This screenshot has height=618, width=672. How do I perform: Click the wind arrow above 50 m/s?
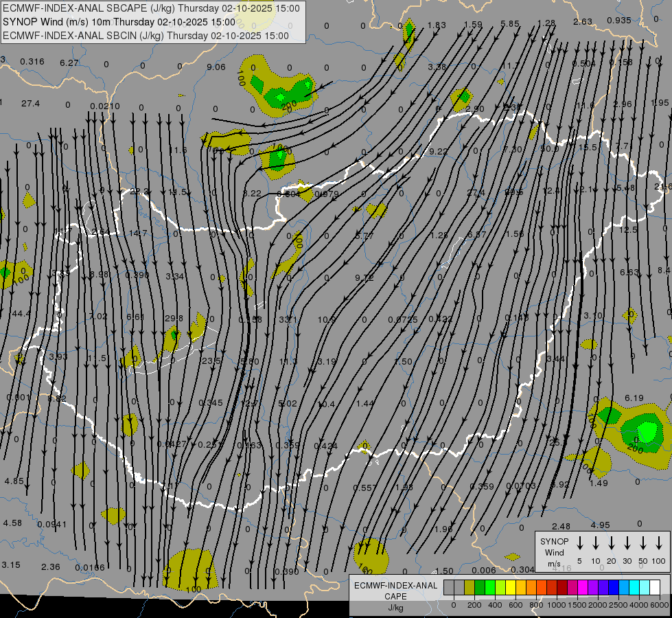(x=643, y=543)
